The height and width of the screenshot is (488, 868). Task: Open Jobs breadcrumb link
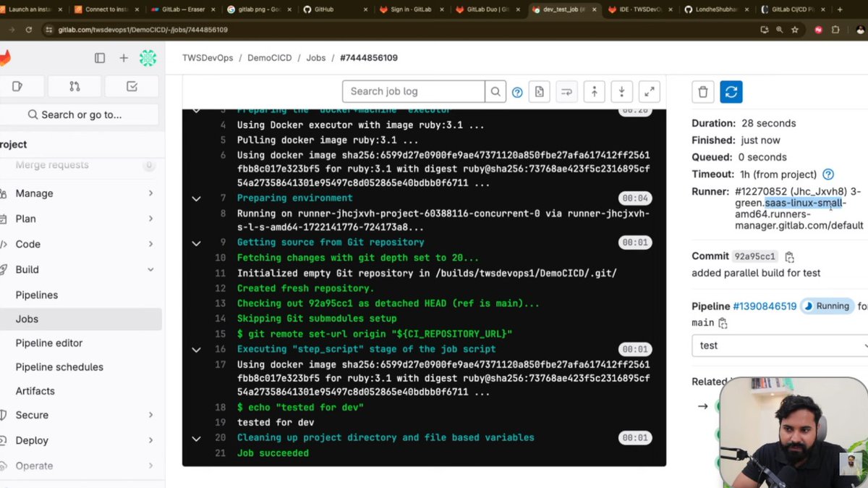click(316, 58)
